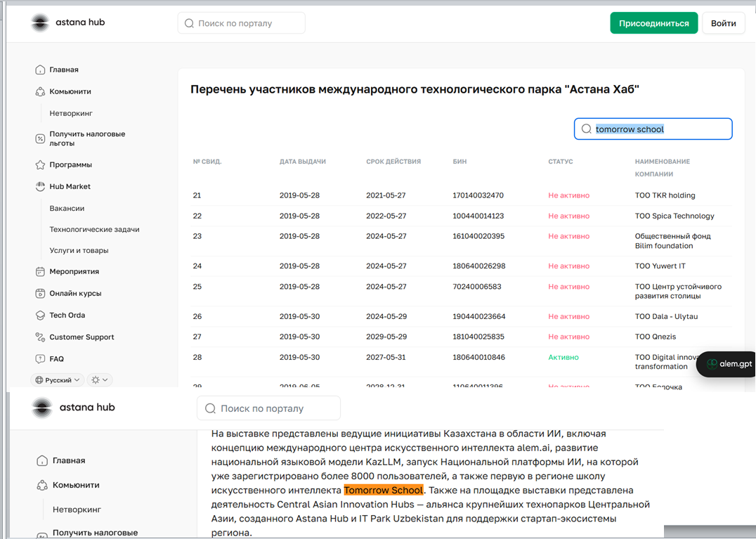Image resolution: width=756 pixels, height=539 pixels.
Task: Click BIN 190440023664 cell
Action: click(478, 317)
